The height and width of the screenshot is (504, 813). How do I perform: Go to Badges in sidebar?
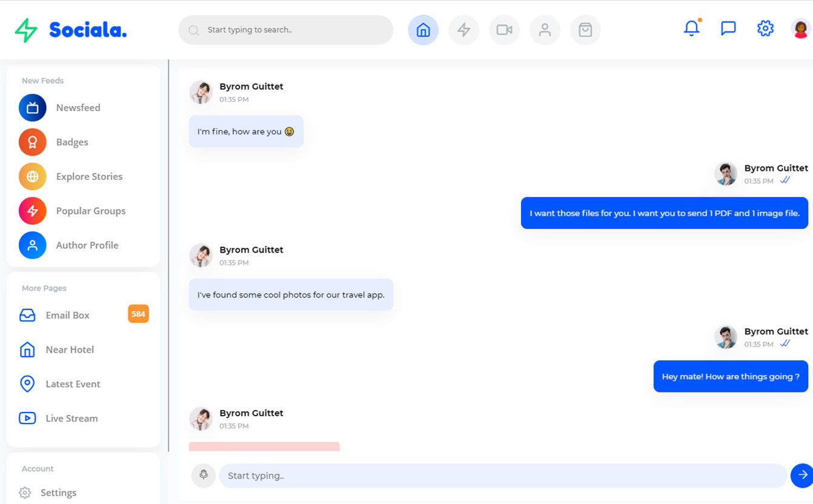point(72,142)
